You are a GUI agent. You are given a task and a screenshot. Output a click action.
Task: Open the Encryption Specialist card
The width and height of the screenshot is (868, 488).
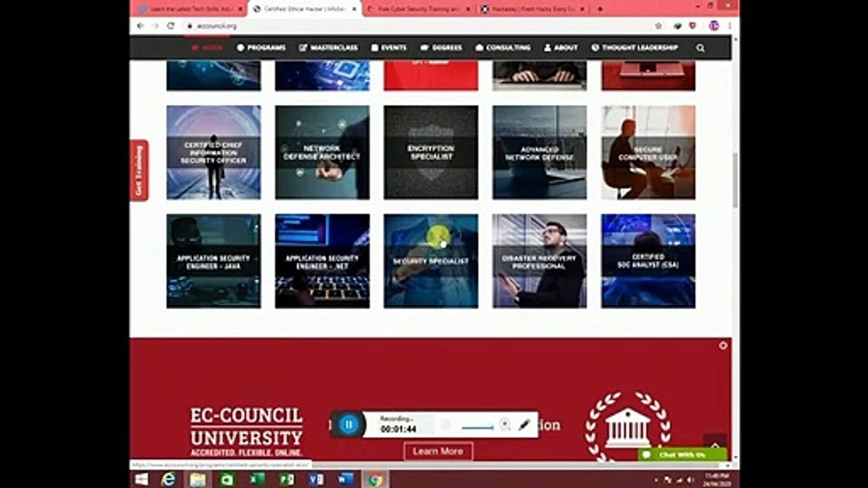coord(431,152)
